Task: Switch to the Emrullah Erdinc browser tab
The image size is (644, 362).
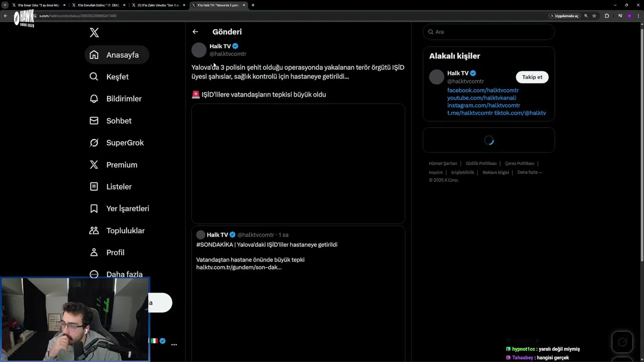Action: [x=98, y=5]
